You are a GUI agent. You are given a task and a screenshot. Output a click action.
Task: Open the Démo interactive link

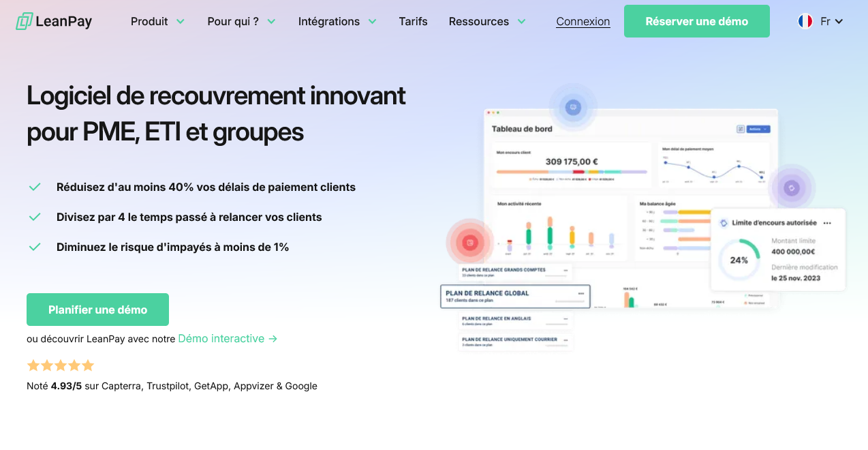tap(228, 338)
